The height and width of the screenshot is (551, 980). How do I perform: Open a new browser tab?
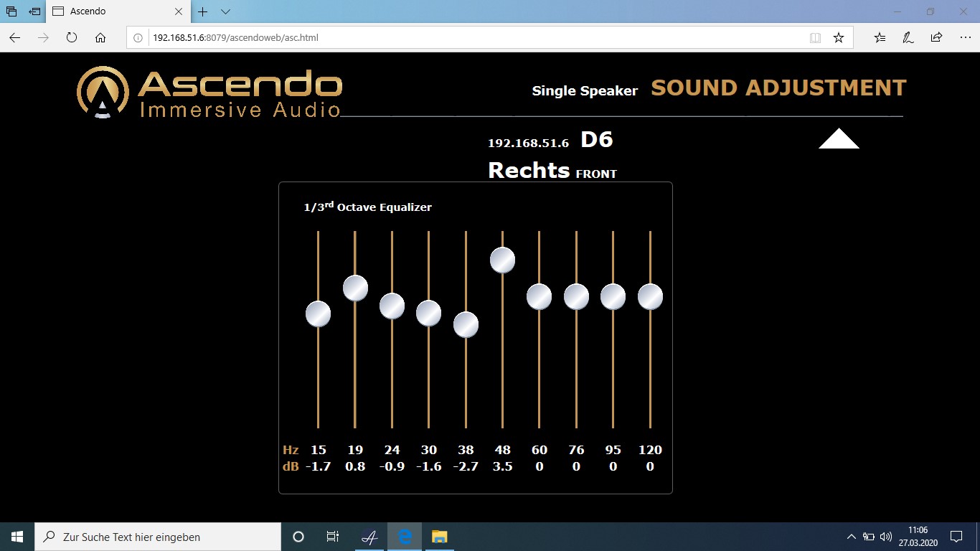[x=203, y=11]
